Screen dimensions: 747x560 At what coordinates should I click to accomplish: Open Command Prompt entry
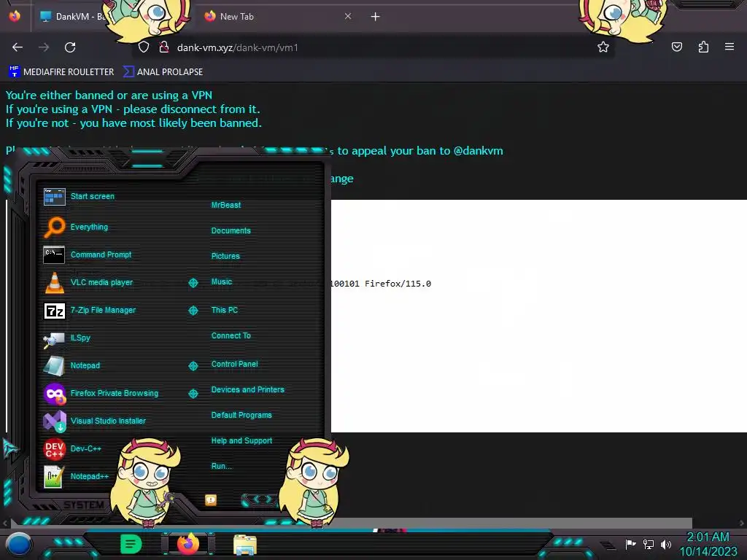pyautogui.click(x=88, y=254)
